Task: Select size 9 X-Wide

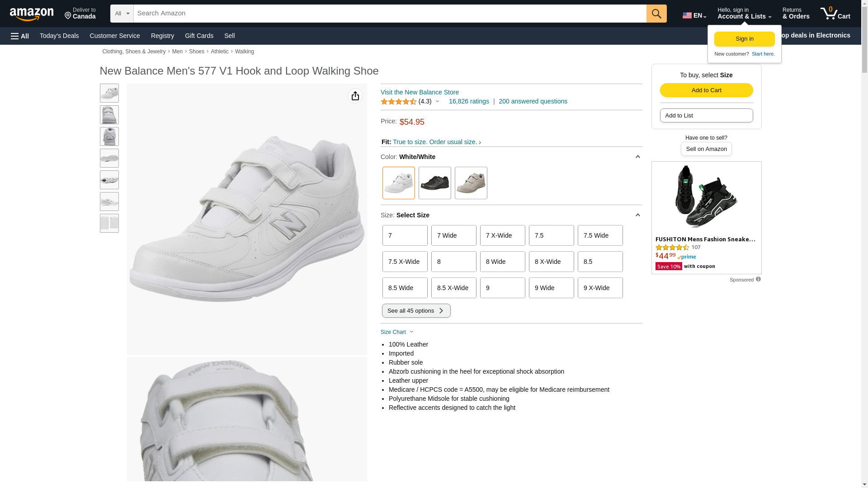Action: pos(600,288)
